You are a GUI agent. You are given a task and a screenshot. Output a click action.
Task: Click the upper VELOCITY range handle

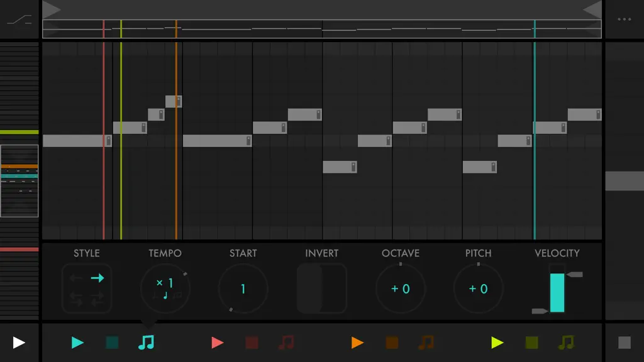[x=575, y=274]
